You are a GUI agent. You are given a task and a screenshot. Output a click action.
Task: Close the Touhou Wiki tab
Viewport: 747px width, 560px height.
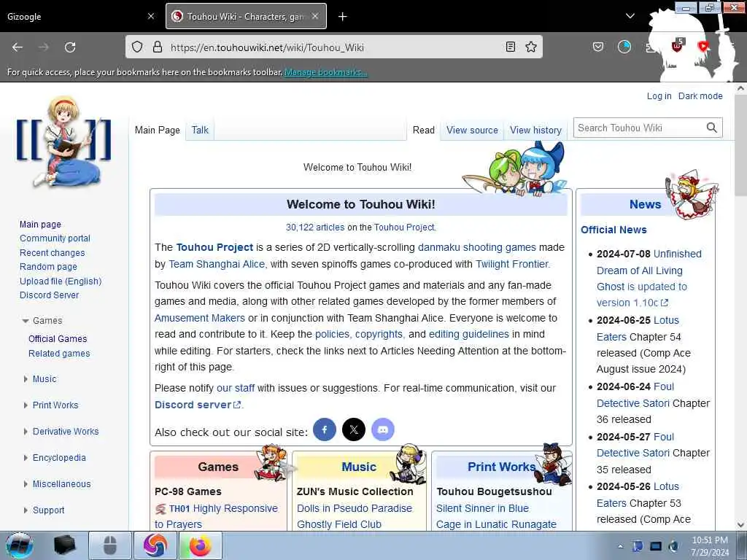pos(315,16)
